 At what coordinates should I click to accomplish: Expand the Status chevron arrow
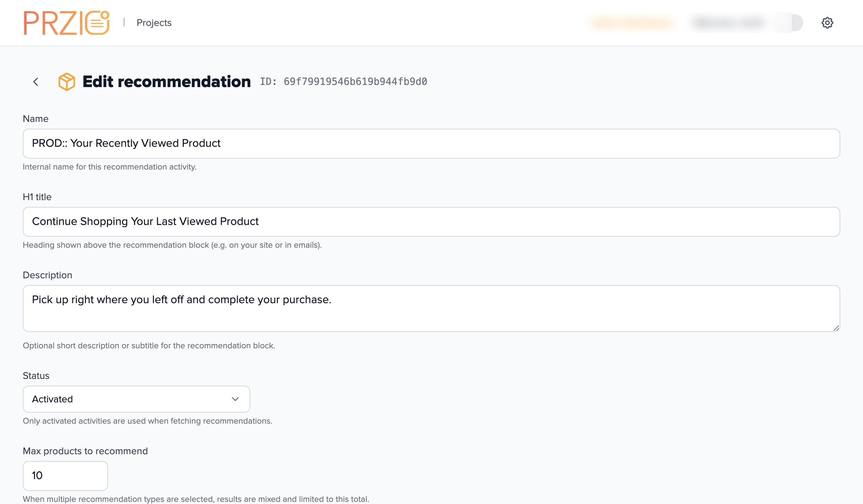(235, 399)
